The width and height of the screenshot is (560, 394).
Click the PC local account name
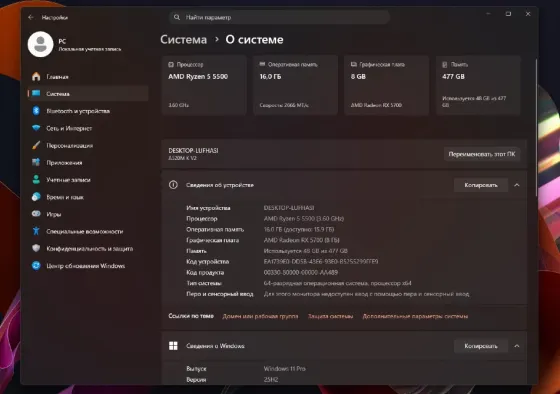point(62,41)
